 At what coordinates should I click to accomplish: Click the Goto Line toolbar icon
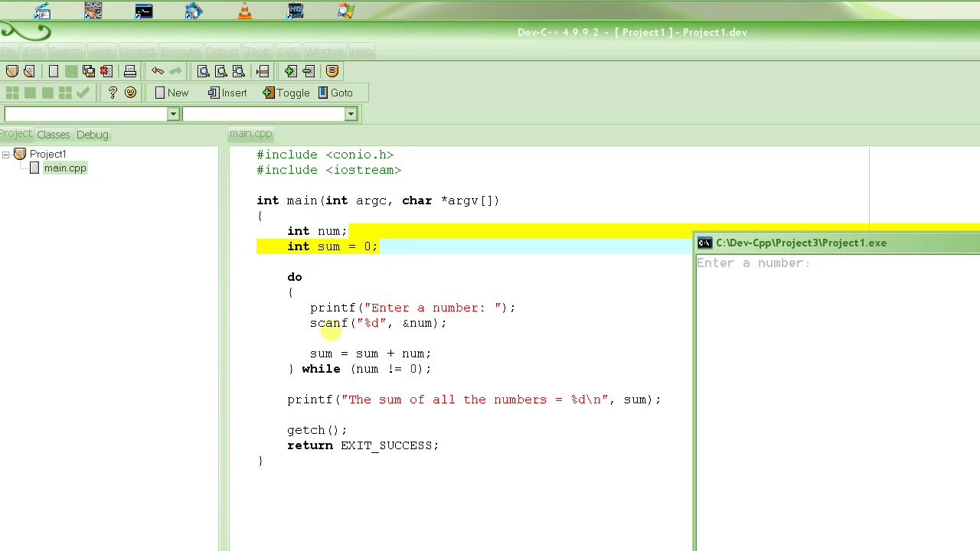click(x=263, y=71)
